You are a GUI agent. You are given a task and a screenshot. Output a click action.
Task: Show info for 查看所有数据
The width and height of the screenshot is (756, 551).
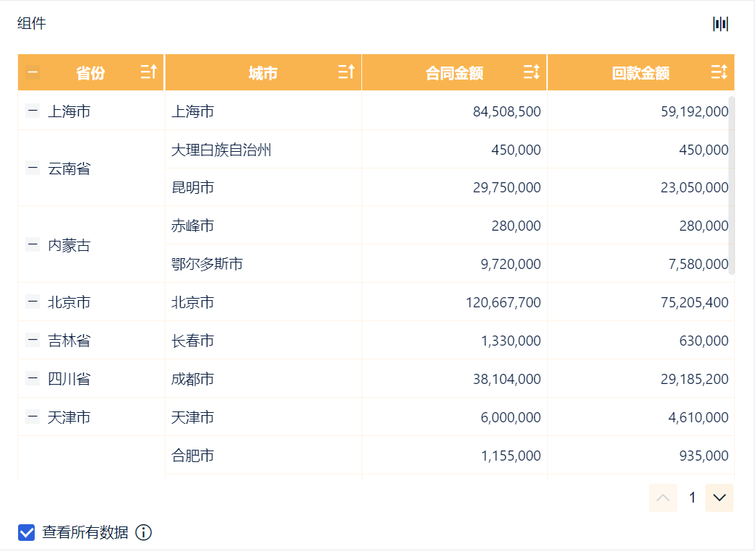tap(144, 533)
